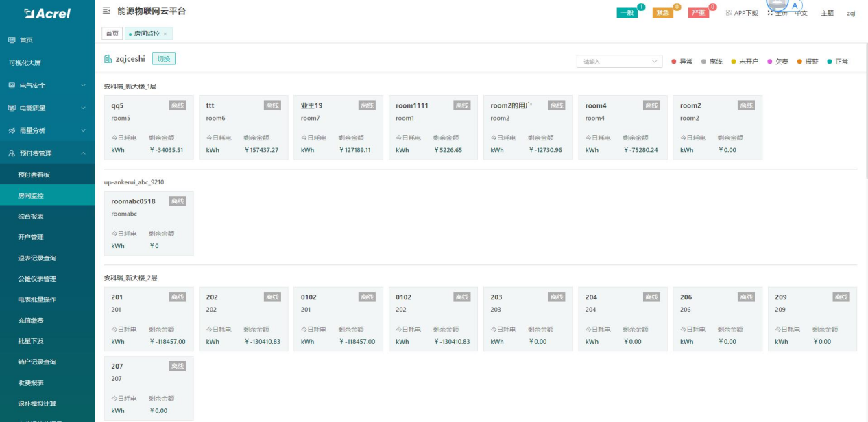Click the building icon beside zqjceshi

(108, 59)
